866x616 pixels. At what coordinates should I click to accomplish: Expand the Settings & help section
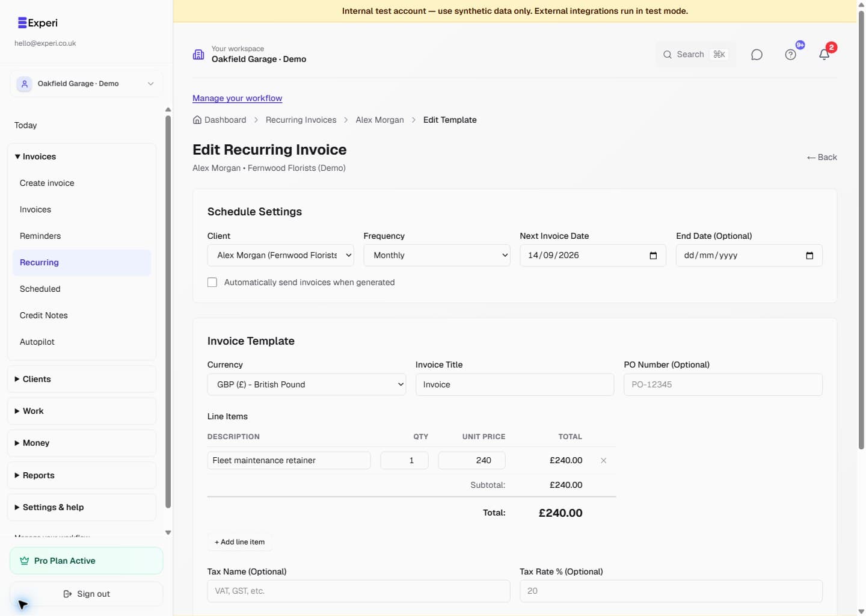click(x=82, y=507)
